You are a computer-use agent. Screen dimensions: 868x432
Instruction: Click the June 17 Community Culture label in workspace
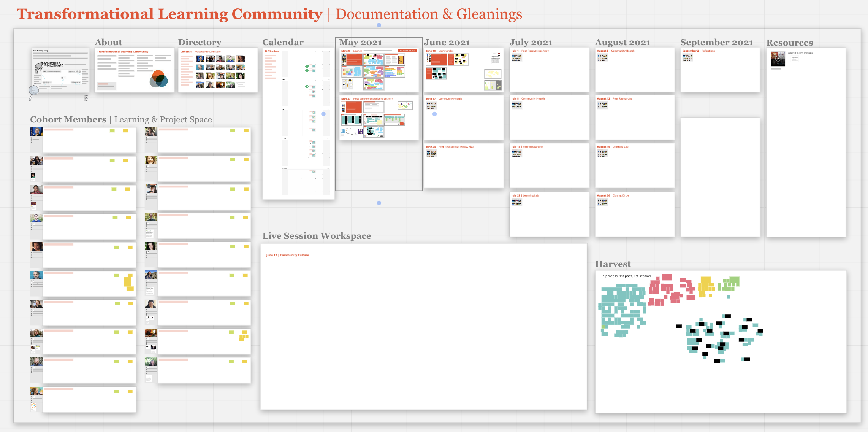[287, 255]
